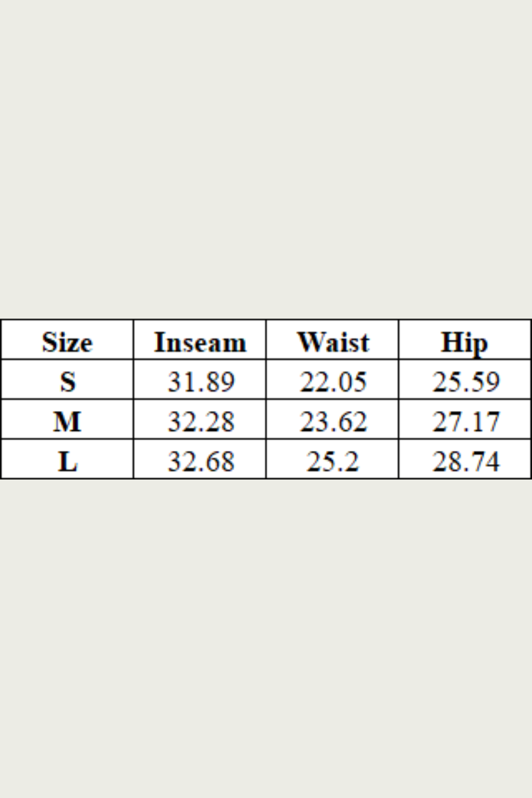Viewport: 532px width, 798px height.
Task: Click the 23.62 waist cell
Action: [x=332, y=422]
